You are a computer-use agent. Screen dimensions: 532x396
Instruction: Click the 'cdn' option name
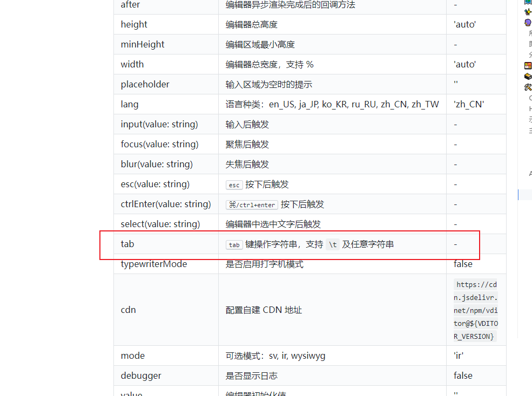click(128, 310)
